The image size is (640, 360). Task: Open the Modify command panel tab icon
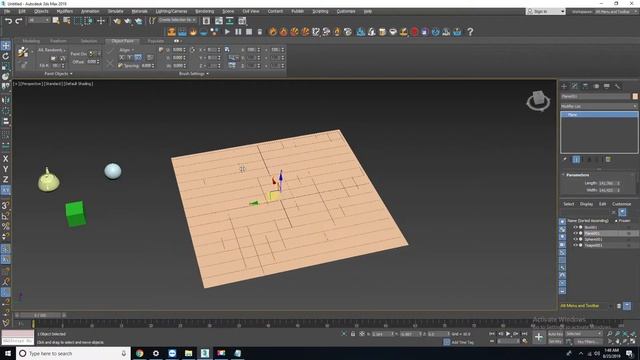pos(575,86)
